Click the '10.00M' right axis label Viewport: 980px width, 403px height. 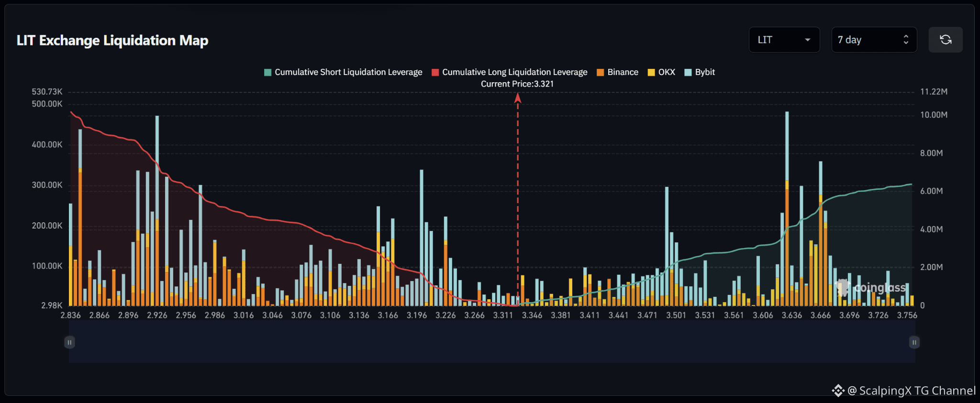(934, 115)
